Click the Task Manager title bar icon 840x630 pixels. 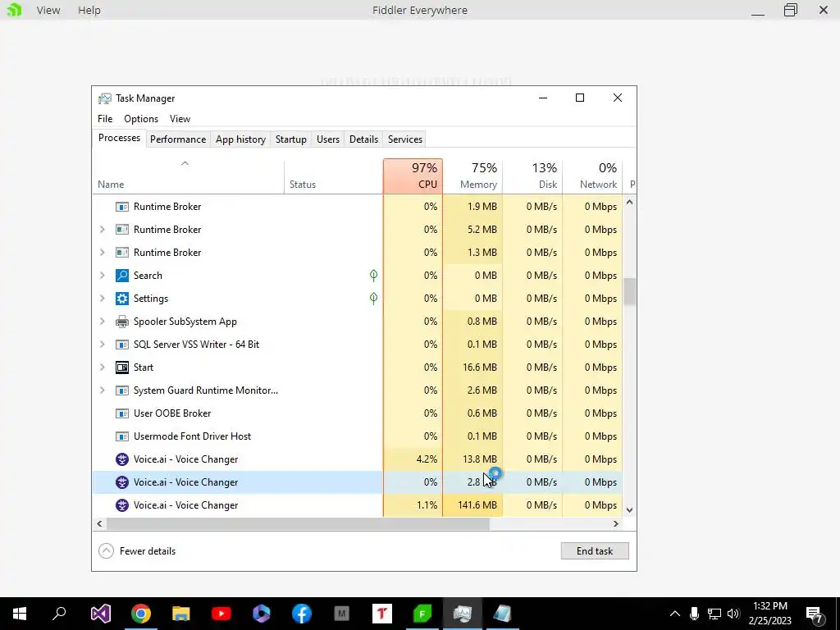click(x=104, y=98)
